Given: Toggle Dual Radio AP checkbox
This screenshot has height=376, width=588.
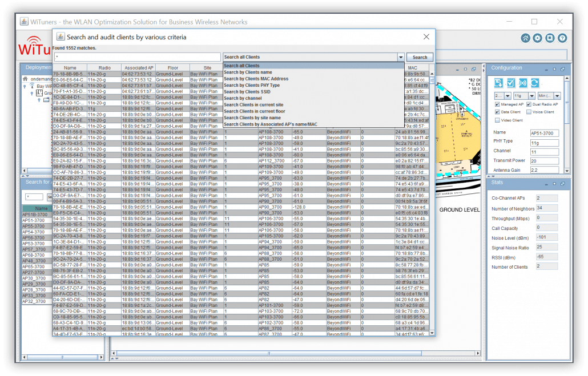Looking at the screenshot, I should point(529,104).
